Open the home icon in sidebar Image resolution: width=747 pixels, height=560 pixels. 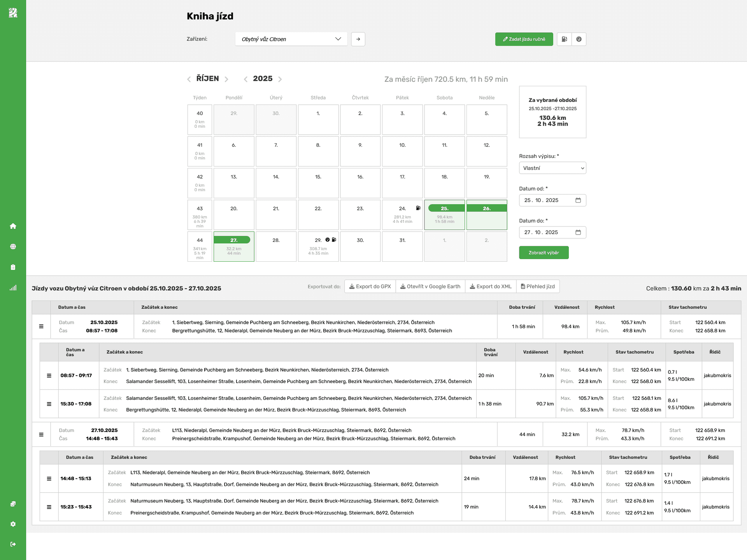[x=13, y=226]
